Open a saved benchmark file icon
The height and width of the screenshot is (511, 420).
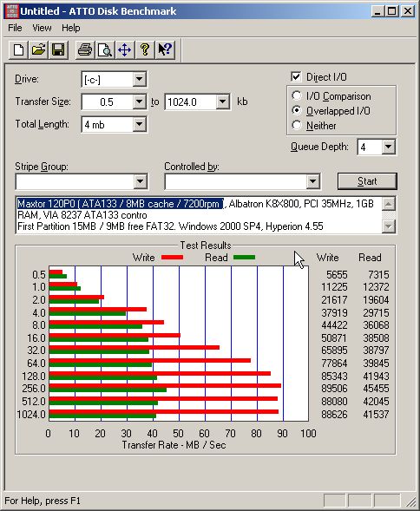(x=38, y=50)
